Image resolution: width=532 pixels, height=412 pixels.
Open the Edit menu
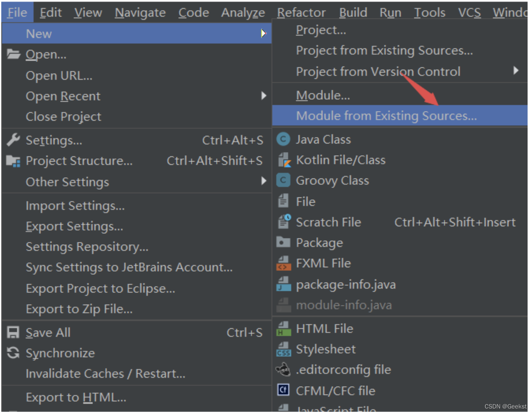tap(51, 13)
